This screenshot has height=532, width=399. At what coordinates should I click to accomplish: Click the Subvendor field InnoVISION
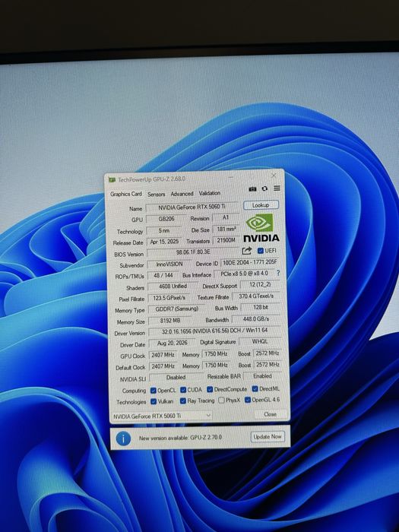169,264
